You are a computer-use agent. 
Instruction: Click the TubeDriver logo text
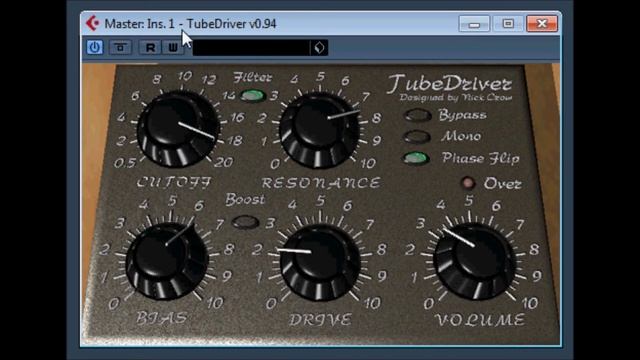(x=449, y=84)
